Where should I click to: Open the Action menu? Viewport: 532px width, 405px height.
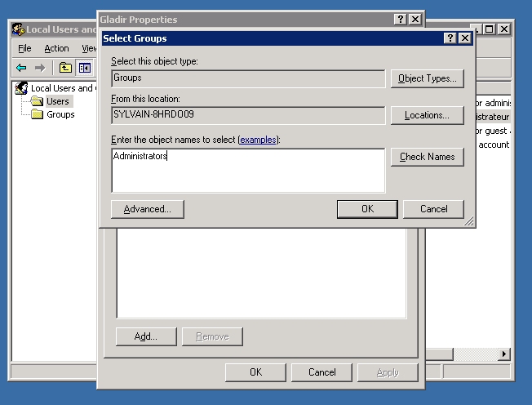tap(56, 48)
